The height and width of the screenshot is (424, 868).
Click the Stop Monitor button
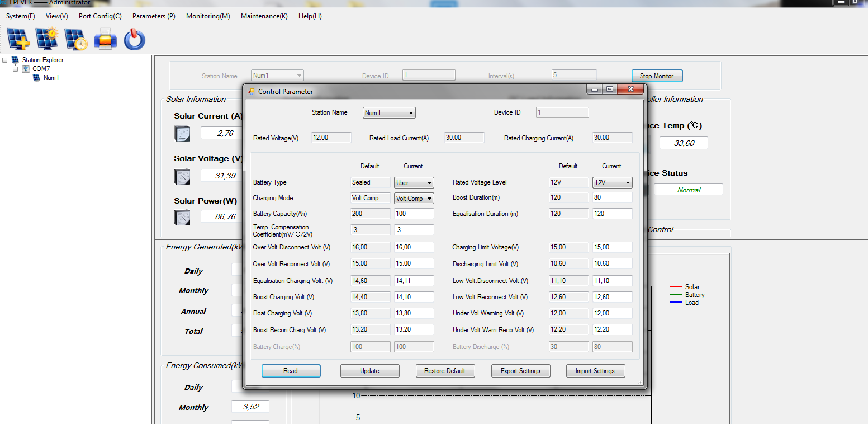click(657, 76)
